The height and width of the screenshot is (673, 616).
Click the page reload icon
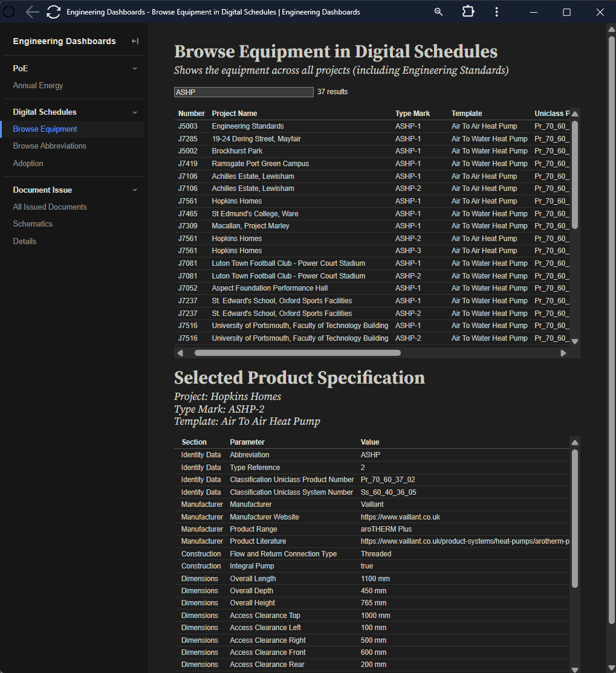pos(54,12)
